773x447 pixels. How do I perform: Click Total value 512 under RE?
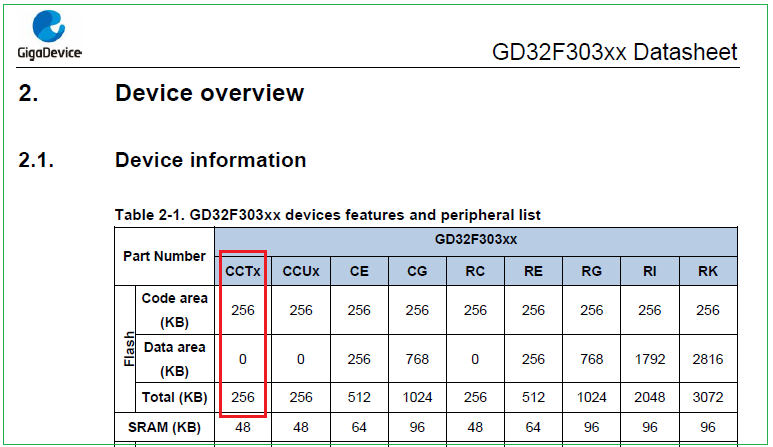click(x=533, y=397)
